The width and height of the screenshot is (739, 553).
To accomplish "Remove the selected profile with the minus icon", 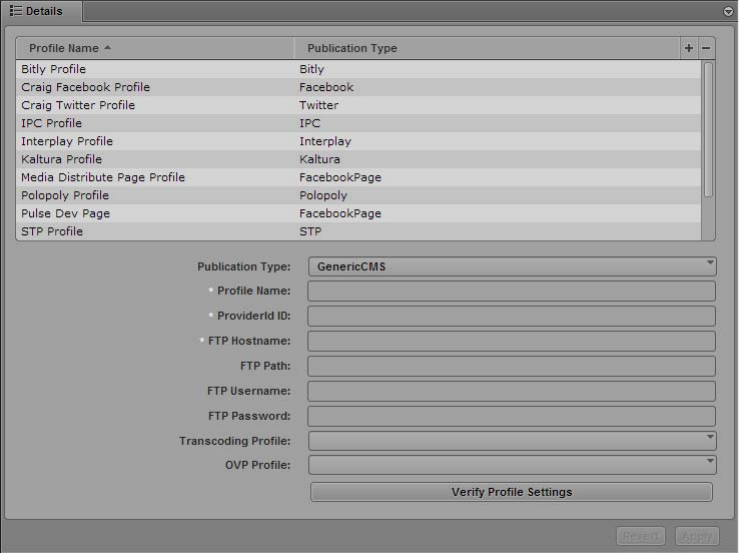I will [x=706, y=48].
